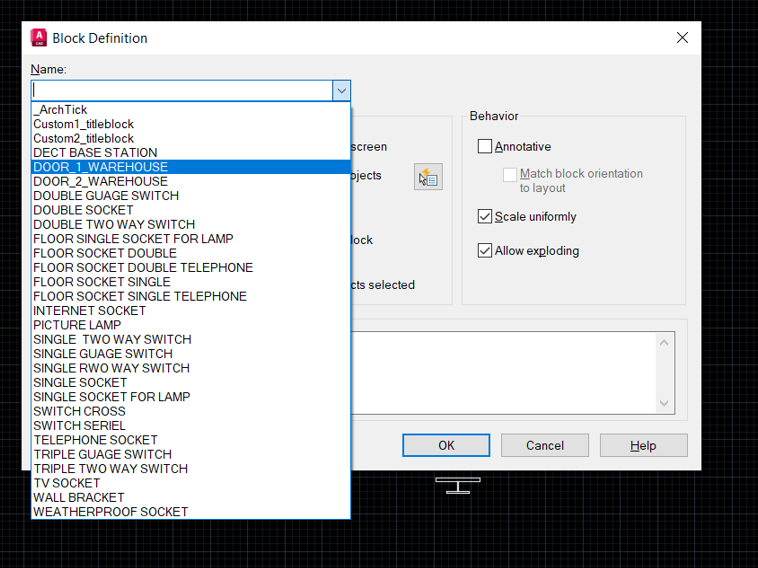Select _ArchTick from the list
758x568 pixels.
coord(191,110)
